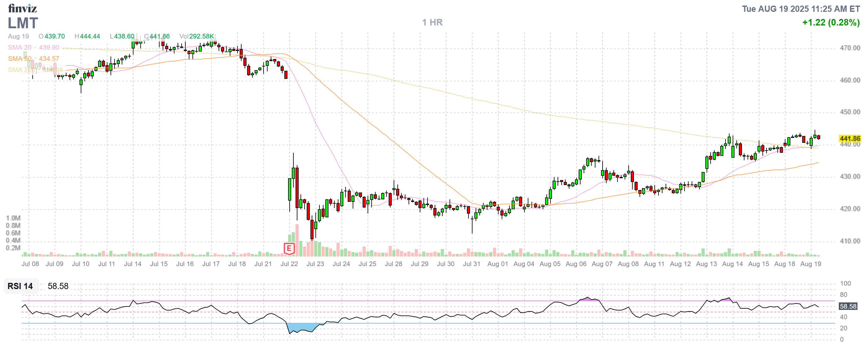Click the Jul 22 date label
868x349 pixels.
coord(289,264)
